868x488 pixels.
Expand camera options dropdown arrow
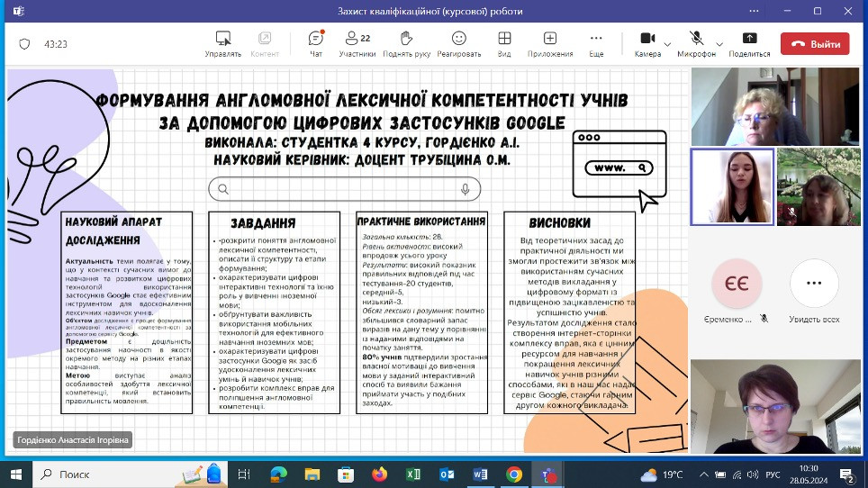click(x=667, y=44)
